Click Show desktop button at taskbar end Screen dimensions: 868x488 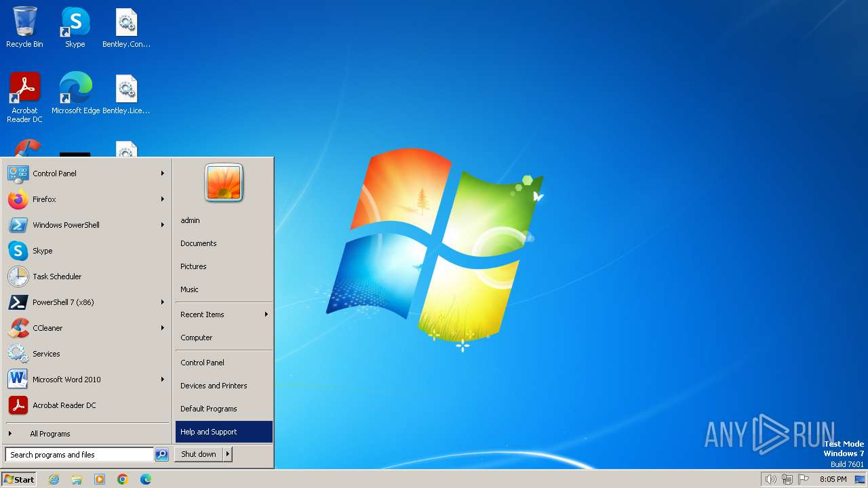[861, 479]
